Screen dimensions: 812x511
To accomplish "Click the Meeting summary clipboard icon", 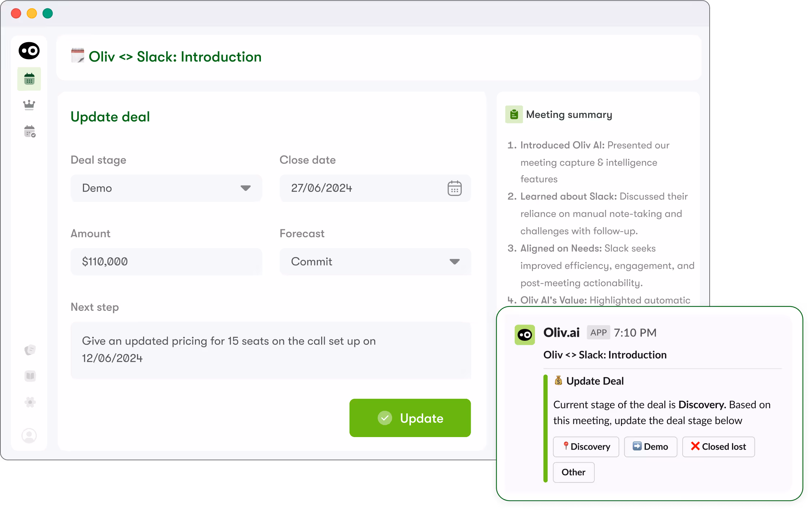I will [514, 115].
